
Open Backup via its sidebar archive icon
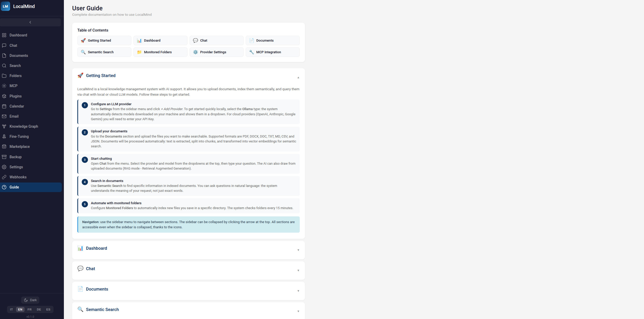[4, 157]
